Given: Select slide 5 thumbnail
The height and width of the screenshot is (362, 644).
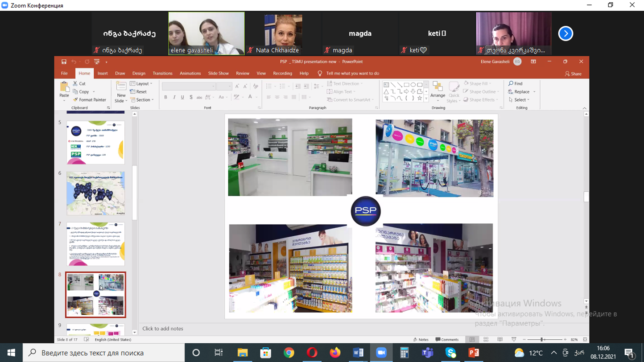Looking at the screenshot, I should (96, 143).
